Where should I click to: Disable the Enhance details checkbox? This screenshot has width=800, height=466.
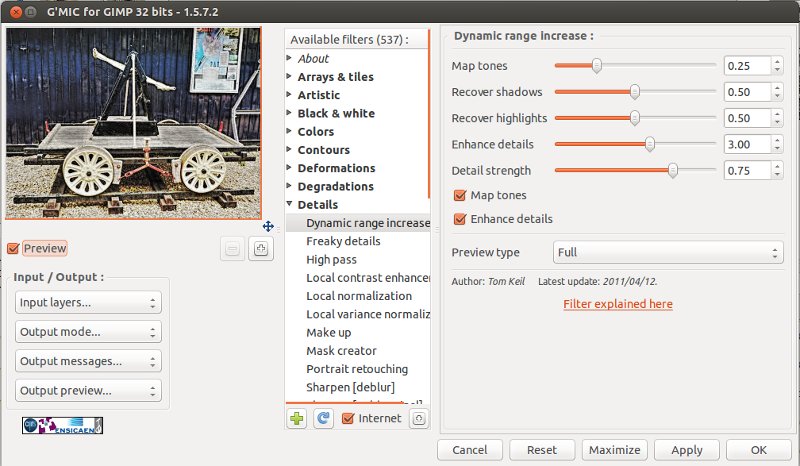[460, 219]
